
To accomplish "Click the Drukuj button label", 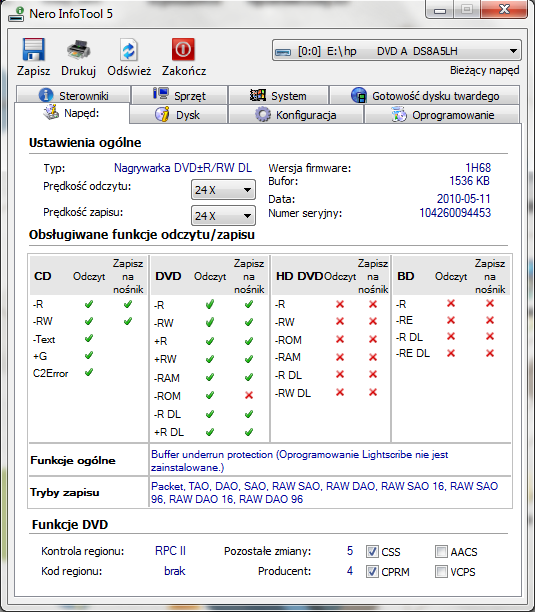I will 78,71.
